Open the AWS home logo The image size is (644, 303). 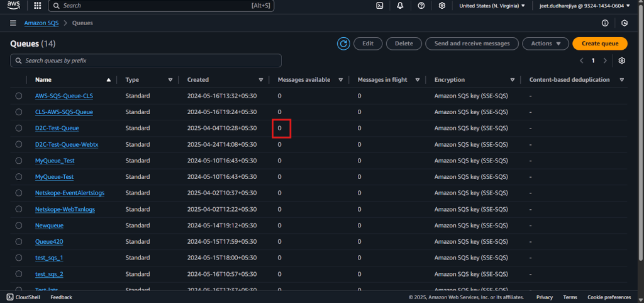coord(14,6)
